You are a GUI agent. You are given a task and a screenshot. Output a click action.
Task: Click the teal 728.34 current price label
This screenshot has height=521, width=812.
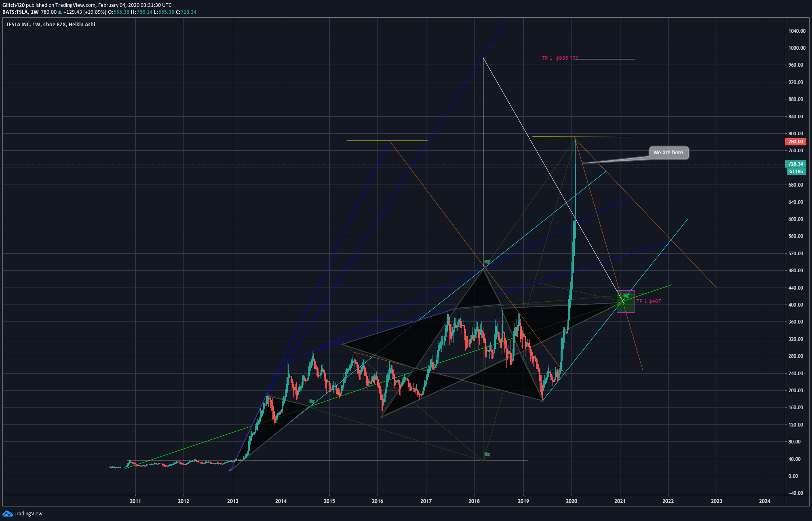(x=795, y=164)
